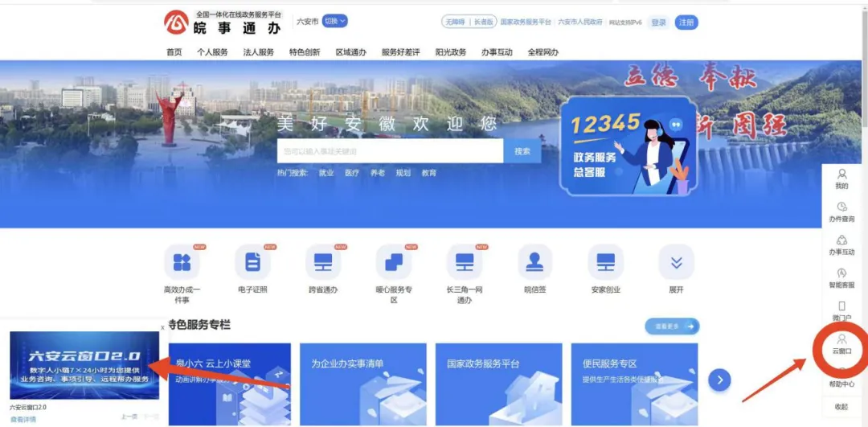Open 法人服务 menu
868x427 pixels.
coord(259,52)
